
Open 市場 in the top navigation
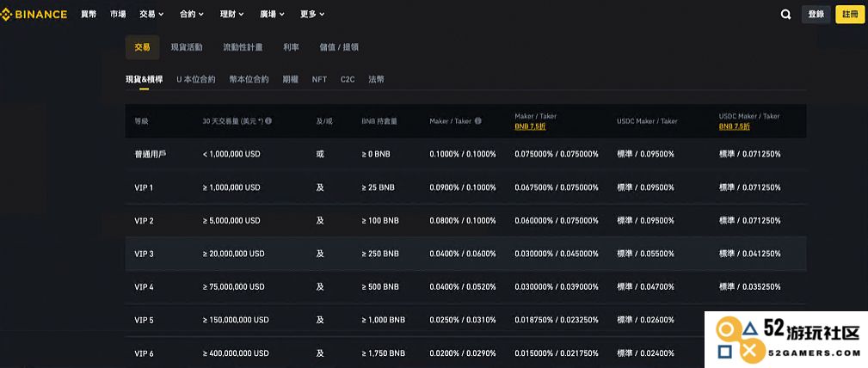pos(118,15)
